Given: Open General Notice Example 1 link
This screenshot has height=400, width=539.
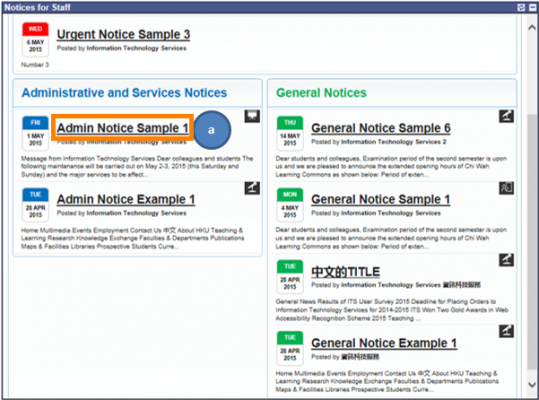Looking at the screenshot, I should [384, 343].
